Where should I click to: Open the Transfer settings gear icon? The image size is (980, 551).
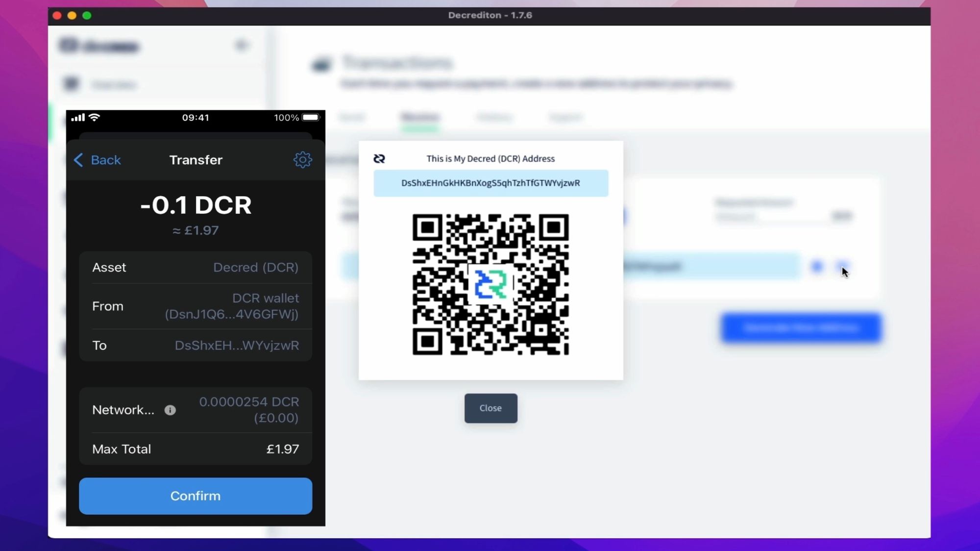302,160
